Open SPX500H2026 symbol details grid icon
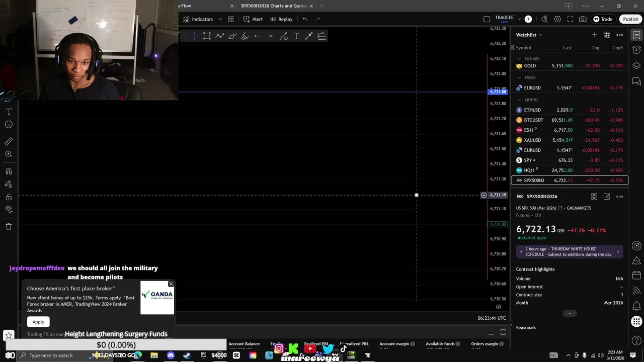Viewport: 644px width, 362px height. click(x=594, y=197)
